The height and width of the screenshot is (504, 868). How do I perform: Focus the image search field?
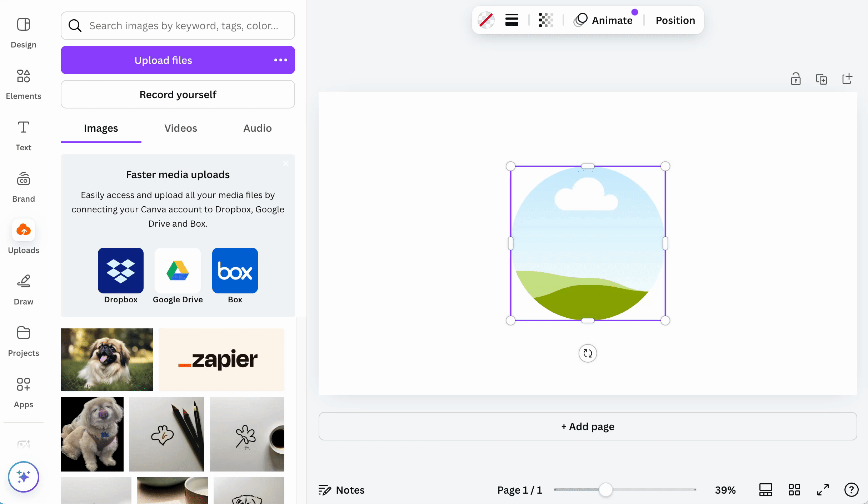pos(178,26)
